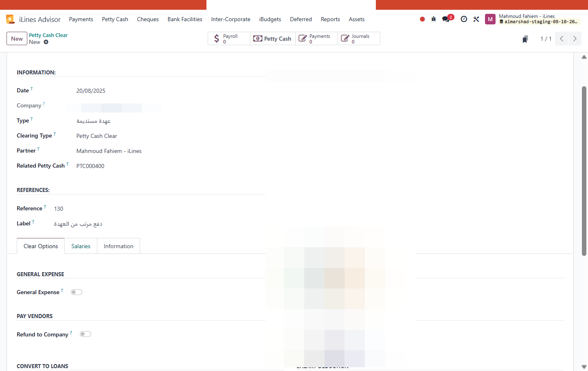Viewport: 588px width, 371px height.
Task: Click the Related Petty Cash PTC000400 value
Action: coord(90,166)
